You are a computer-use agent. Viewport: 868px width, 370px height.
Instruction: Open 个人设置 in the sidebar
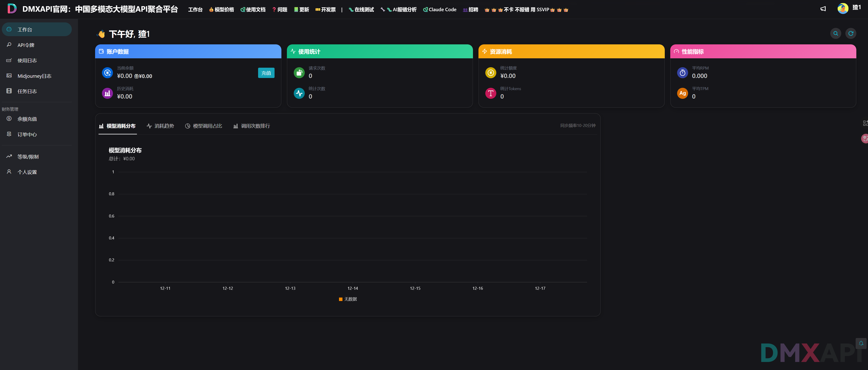(27, 172)
